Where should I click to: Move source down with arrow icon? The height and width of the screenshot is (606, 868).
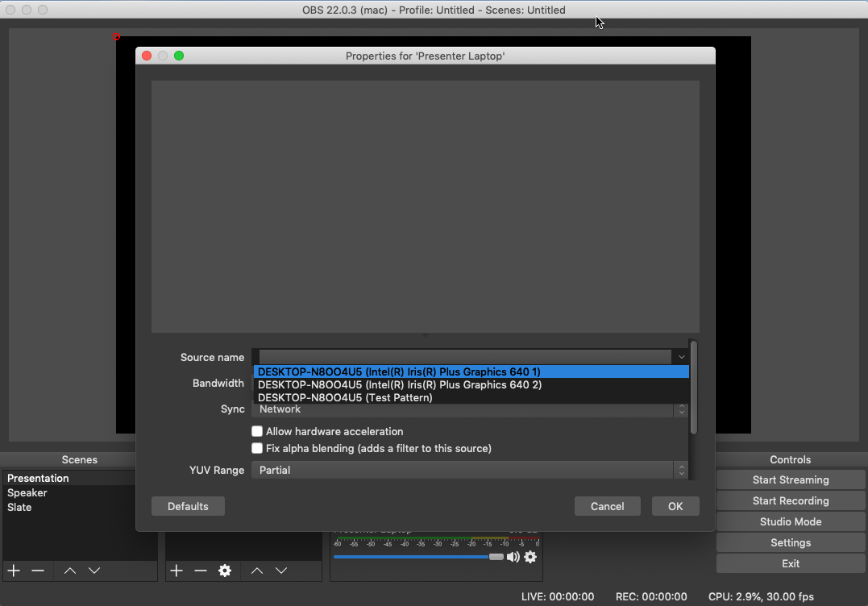[281, 571]
